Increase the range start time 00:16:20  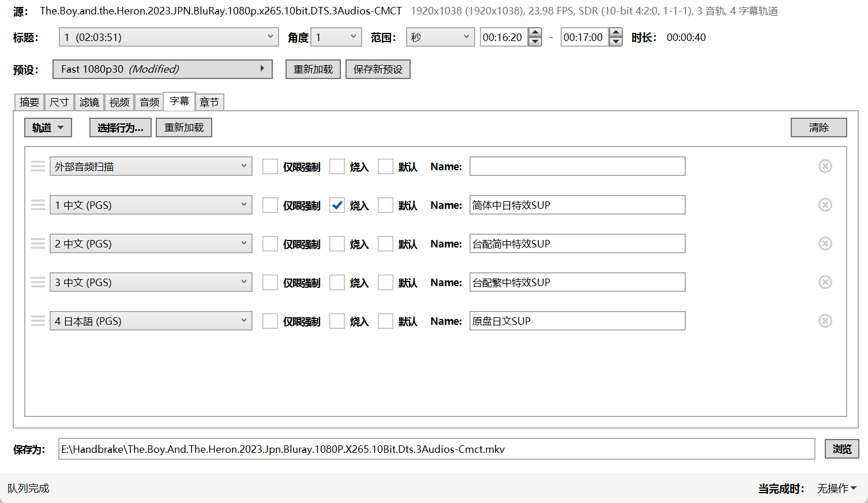click(535, 33)
